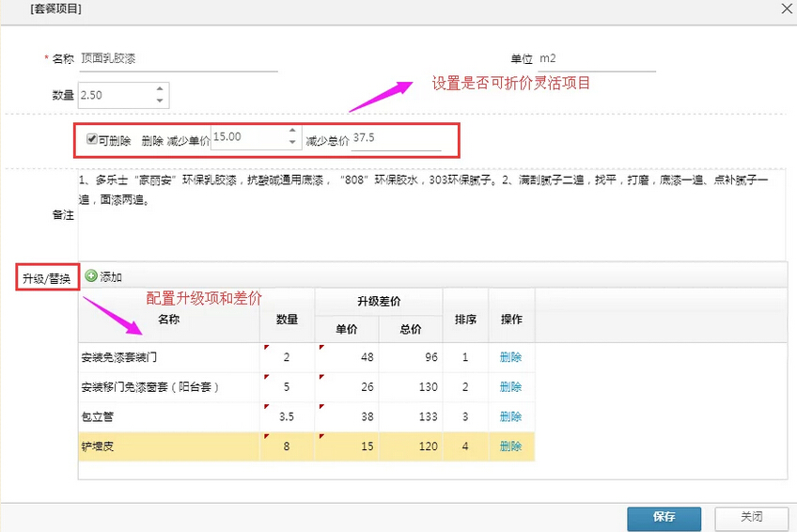Increase the 减少单价 value
This screenshot has width=797, height=532.
[292, 132]
